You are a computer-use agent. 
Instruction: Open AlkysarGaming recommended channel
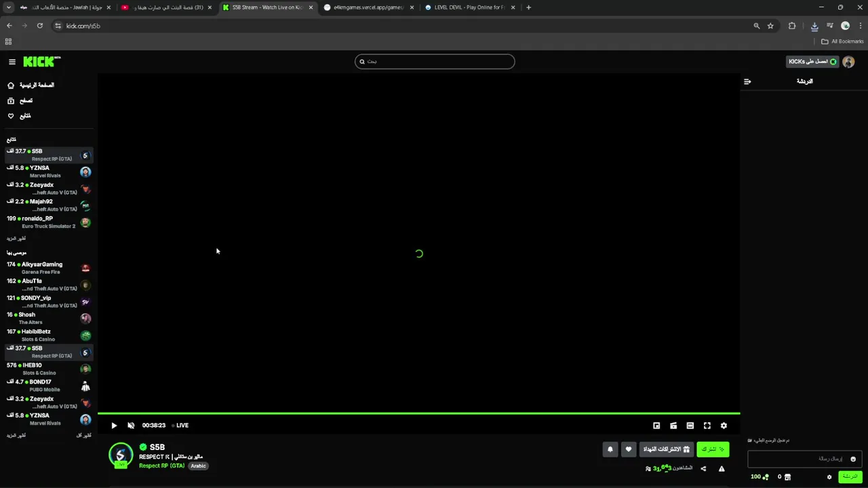(x=49, y=268)
